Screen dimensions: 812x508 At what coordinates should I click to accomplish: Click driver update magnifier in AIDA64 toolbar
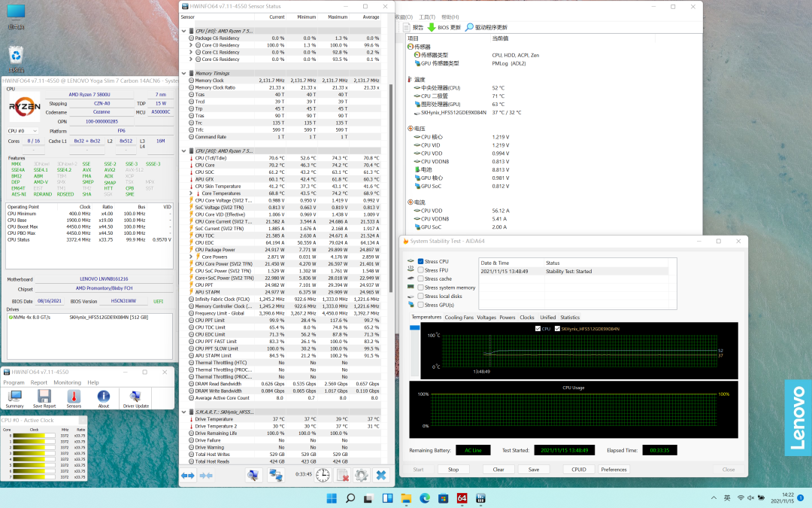(469, 28)
